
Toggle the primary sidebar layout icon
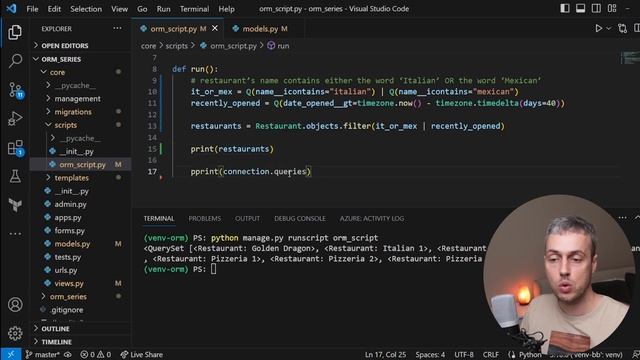pos(565,8)
